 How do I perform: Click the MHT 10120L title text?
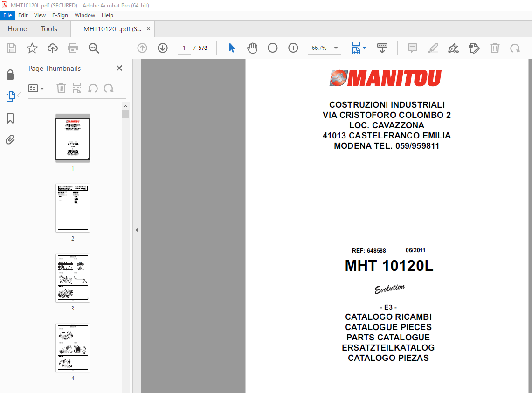389,266
